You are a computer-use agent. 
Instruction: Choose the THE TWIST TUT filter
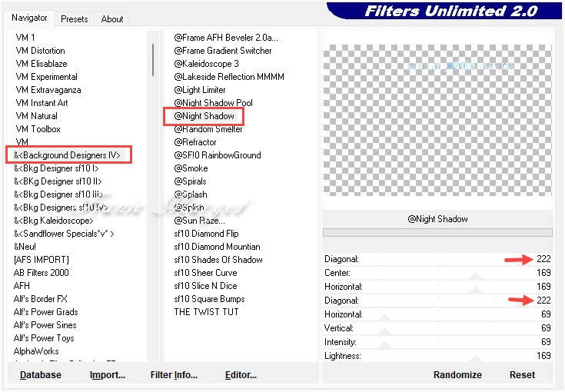click(x=206, y=312)
